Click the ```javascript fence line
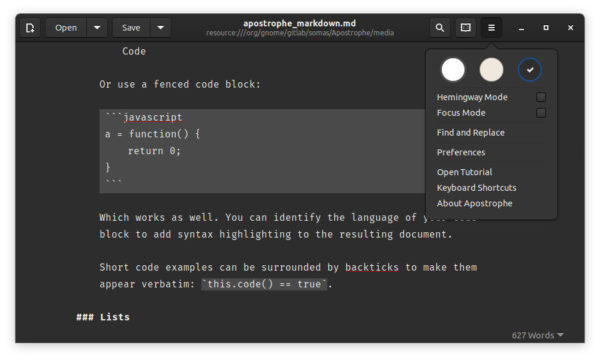The height and width of the screenshot is (360, 600). pyautogui.click(x=144, y=117)
